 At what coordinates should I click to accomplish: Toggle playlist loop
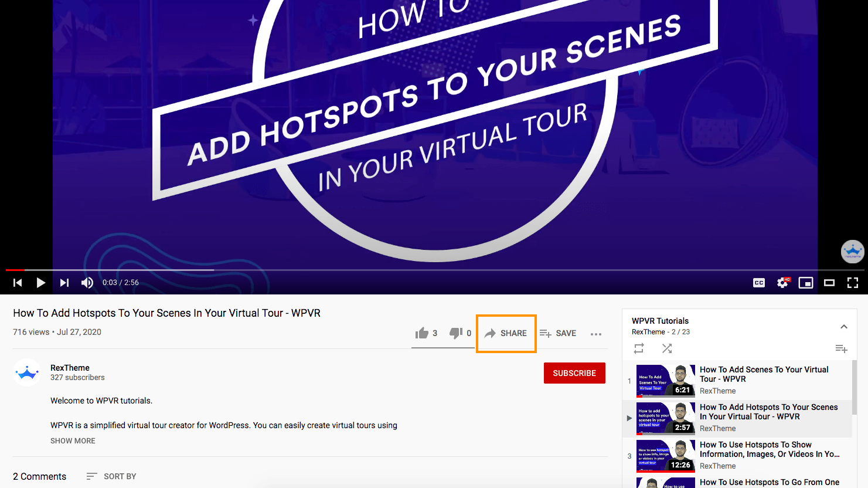click(x=639, y=348)
